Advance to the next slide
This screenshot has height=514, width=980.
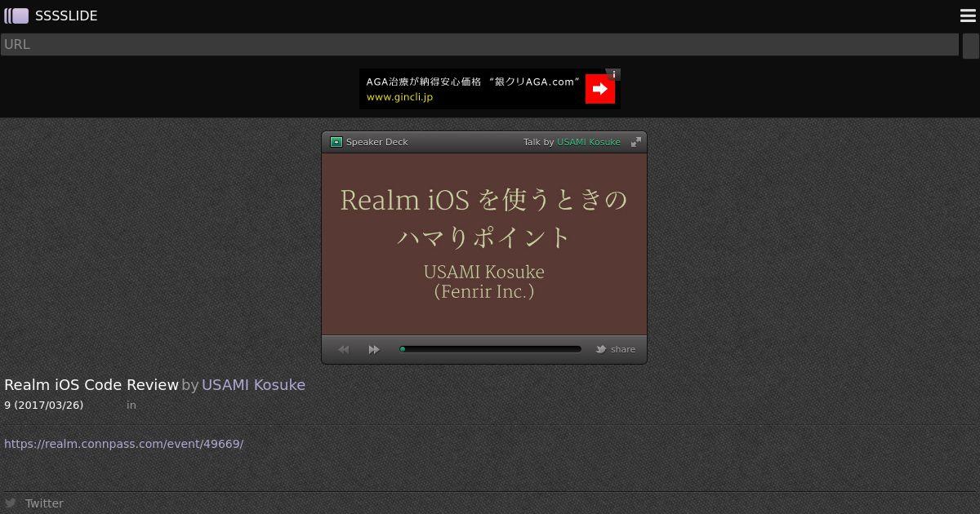pos(374,349)
